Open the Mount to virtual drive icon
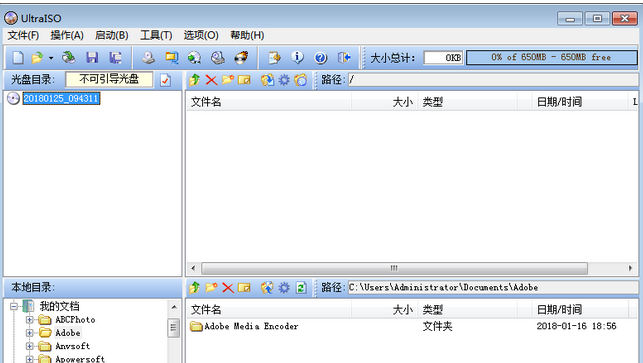This screenshot has height=363, width=643. [x=218, y=58]
